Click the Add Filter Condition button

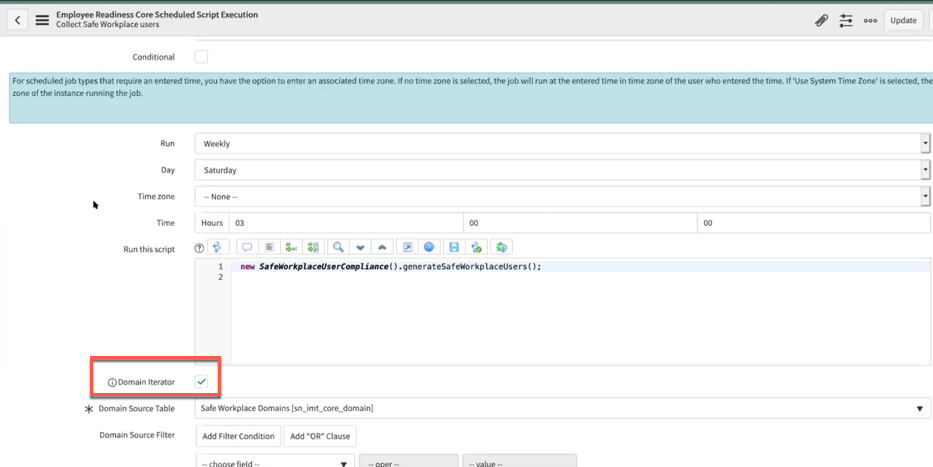click(238, 436)
